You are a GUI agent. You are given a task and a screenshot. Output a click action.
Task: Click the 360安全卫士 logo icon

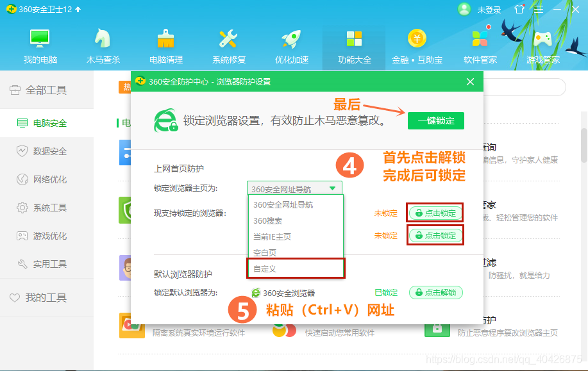(x=12, y=9)
